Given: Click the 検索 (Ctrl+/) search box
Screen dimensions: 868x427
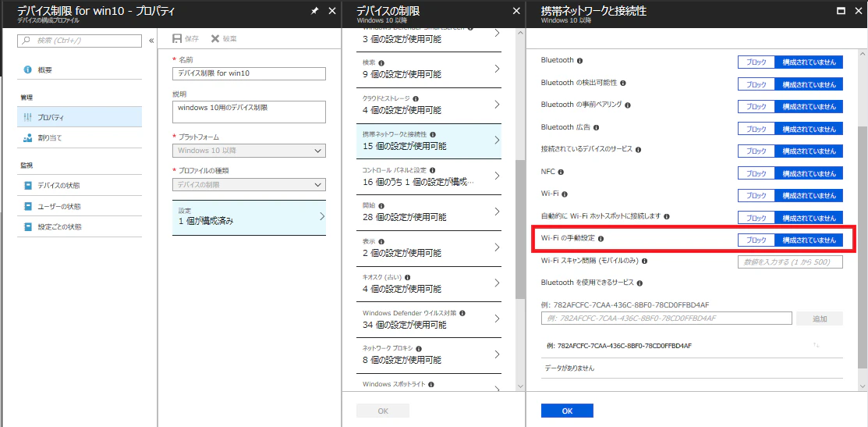Looking at the screenshot, I should 80,41.
